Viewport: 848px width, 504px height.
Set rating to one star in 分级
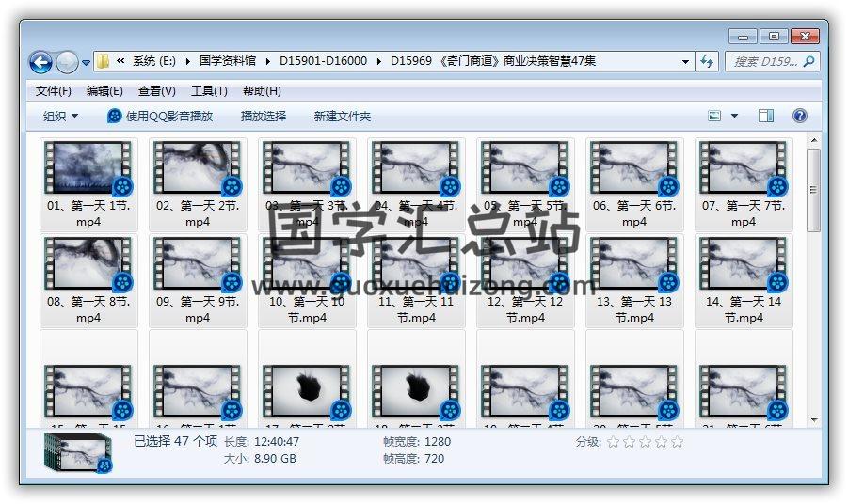pos(613,443)
